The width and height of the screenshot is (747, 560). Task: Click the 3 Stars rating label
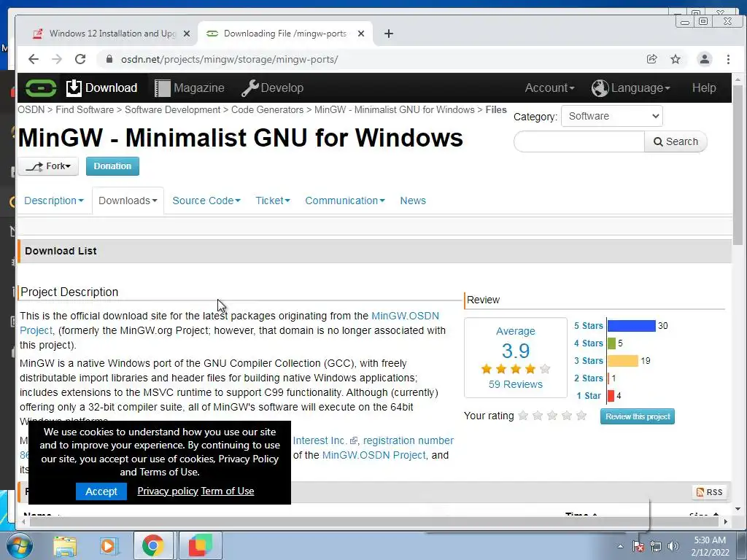(x=589, y=361)
